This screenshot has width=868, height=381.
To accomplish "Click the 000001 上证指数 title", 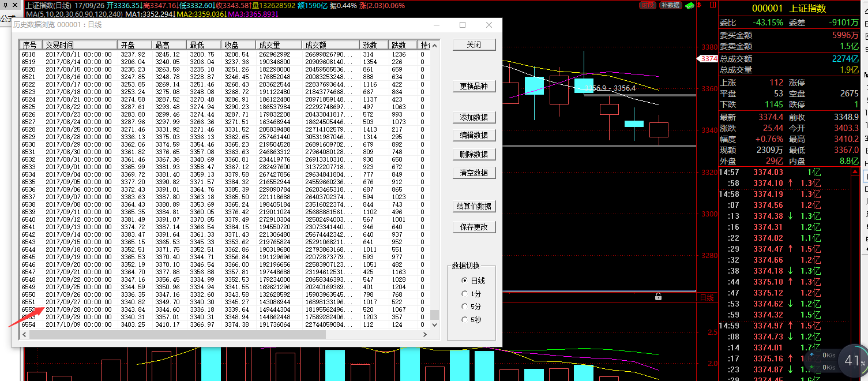I will [788, 9].
